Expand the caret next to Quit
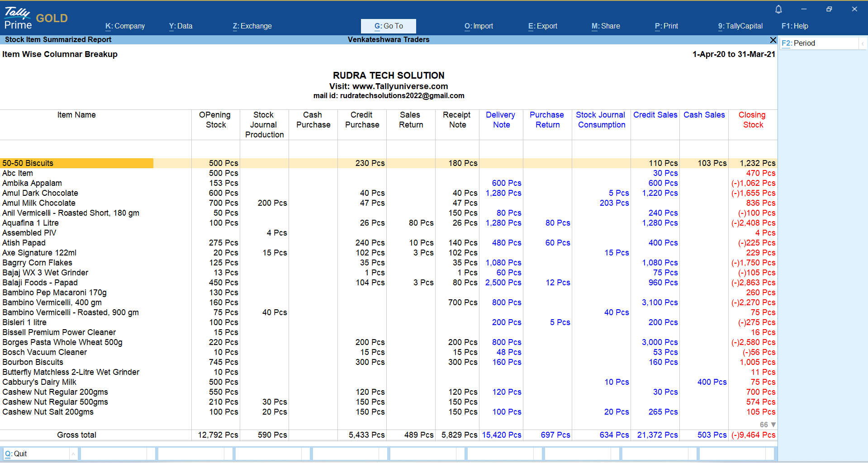The height and width of the screenshot is (463, 868). [73, 454]
